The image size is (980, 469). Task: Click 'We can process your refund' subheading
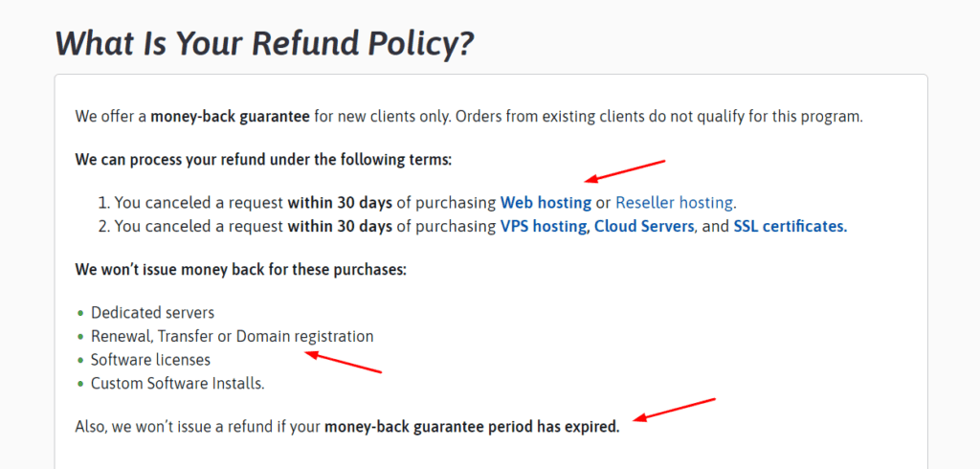[263, 160]
